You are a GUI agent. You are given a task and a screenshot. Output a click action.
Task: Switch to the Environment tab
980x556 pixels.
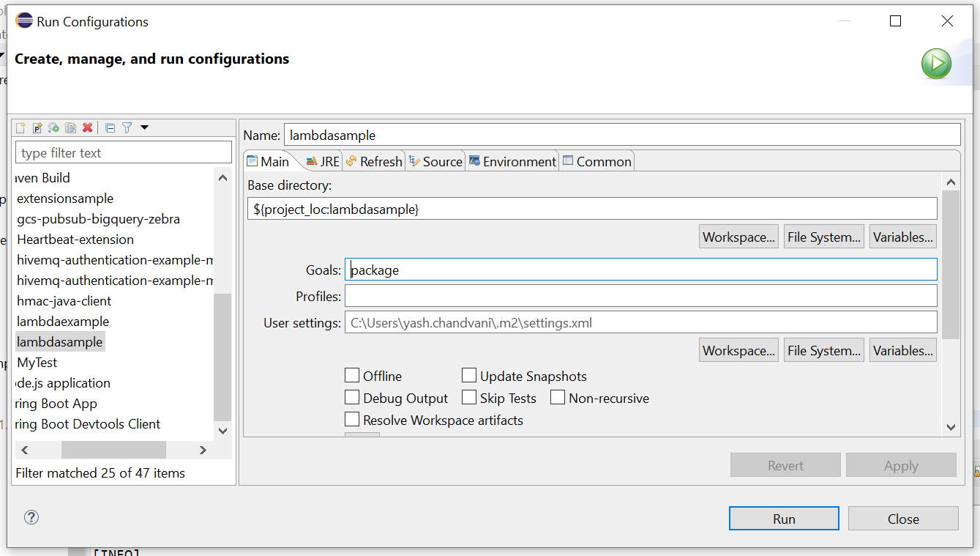[513, 162]
